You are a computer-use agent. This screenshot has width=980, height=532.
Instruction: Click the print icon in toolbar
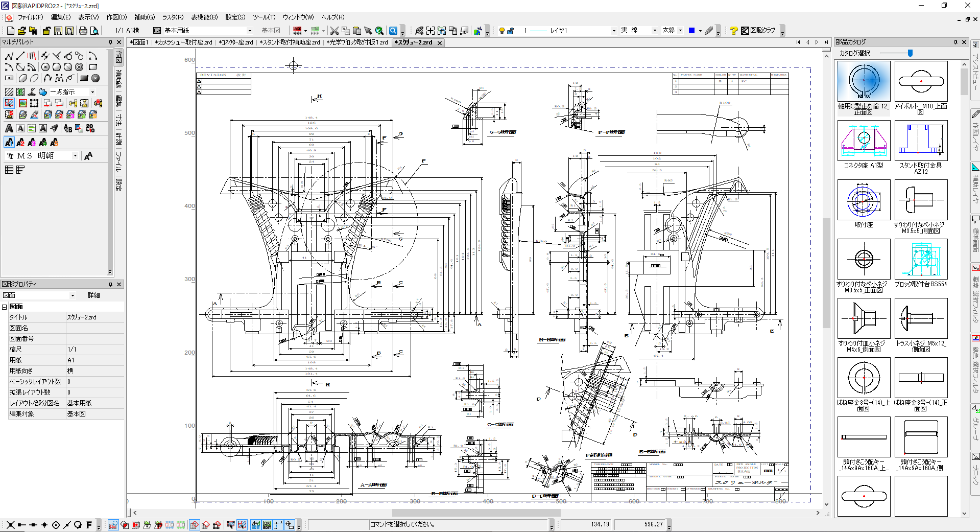click(x=83, y=31)
